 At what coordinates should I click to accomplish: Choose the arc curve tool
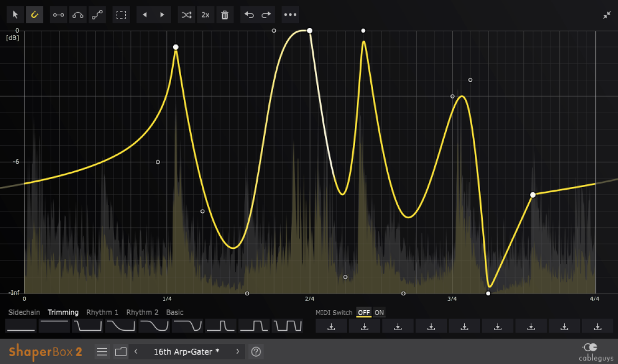pyautogui.click(x=78, y=15)
